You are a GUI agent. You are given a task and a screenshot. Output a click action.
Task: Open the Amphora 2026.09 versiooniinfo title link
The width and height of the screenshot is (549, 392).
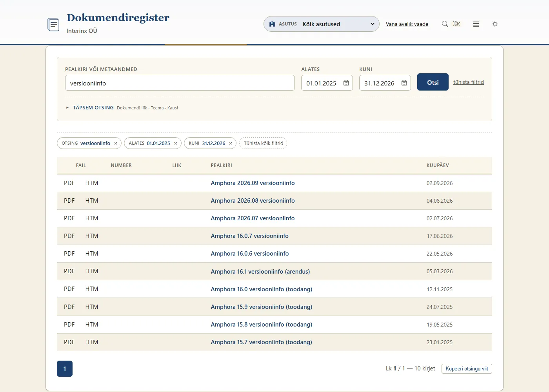pos(253,183)
